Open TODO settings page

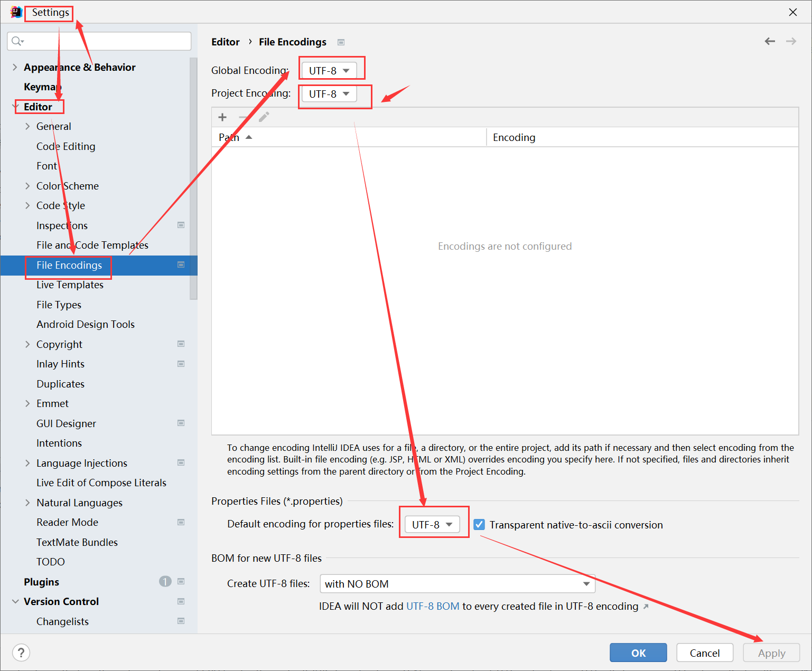(51, 562)
